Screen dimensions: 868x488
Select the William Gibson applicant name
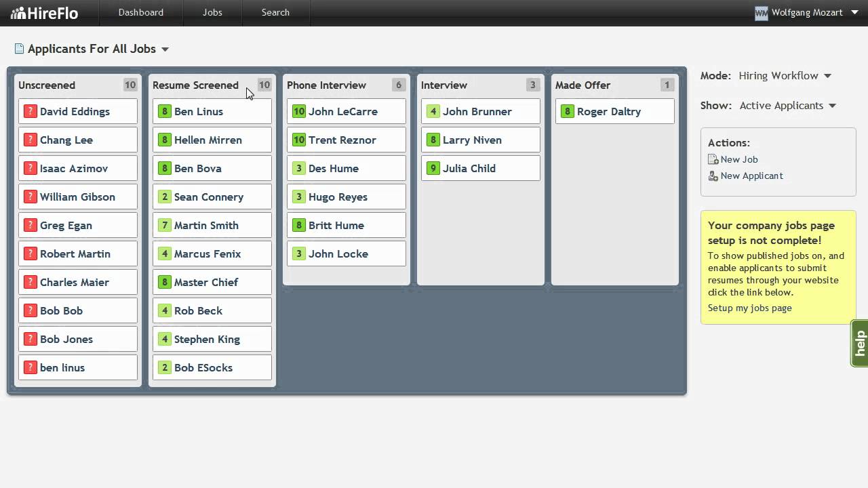click(77, 197)
